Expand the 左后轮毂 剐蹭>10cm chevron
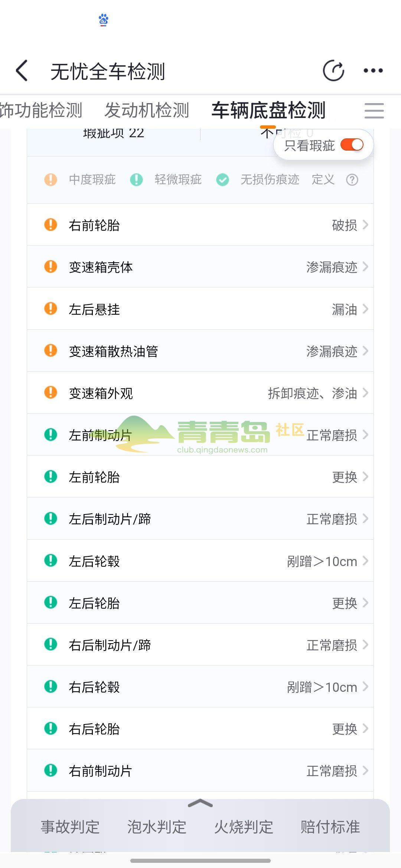The height and width of the screenshot is (868, 401). (365, 561)
